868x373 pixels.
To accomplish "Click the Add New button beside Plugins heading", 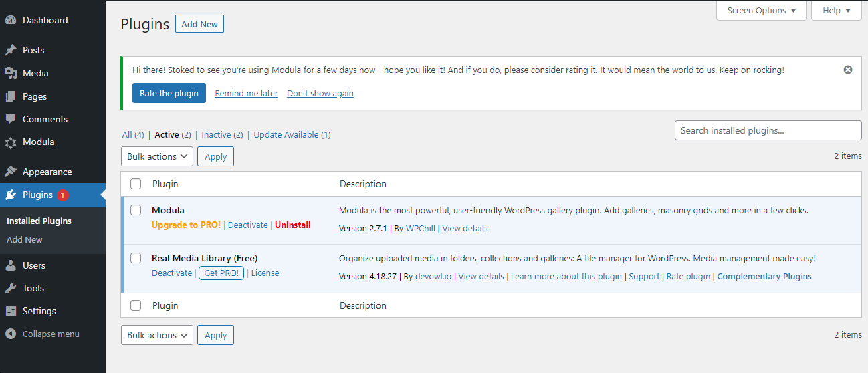I will coord(199,24).
